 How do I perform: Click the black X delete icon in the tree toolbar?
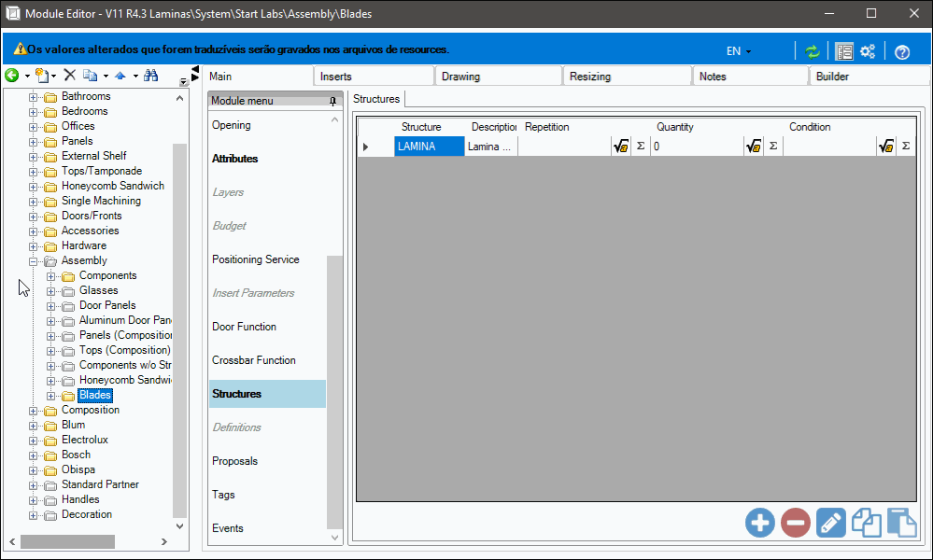tap(70, 75)
